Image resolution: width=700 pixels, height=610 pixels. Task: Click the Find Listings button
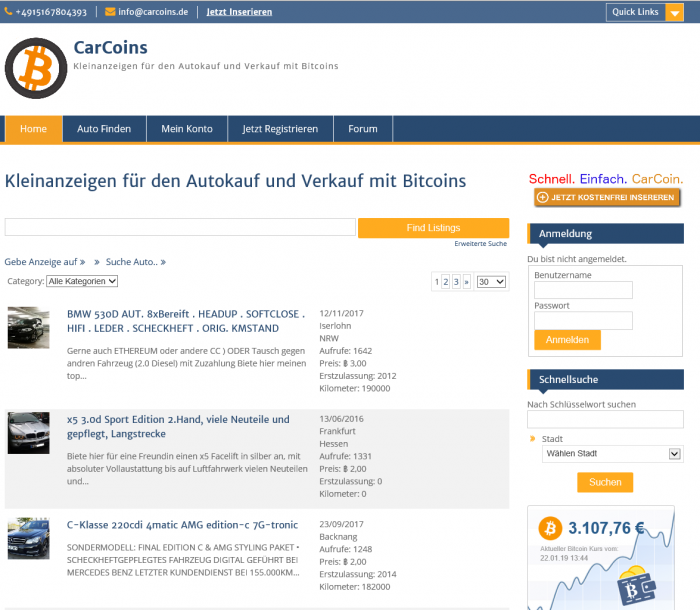coord(433,228)
